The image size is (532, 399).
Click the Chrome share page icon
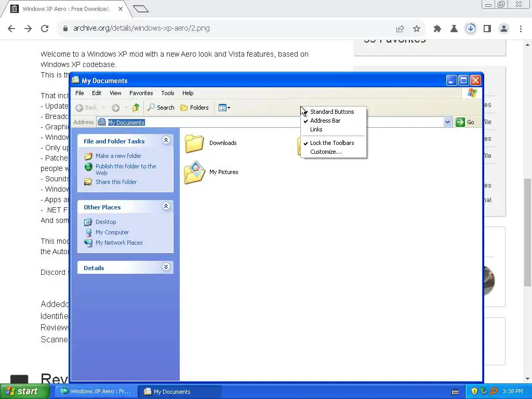400,29
